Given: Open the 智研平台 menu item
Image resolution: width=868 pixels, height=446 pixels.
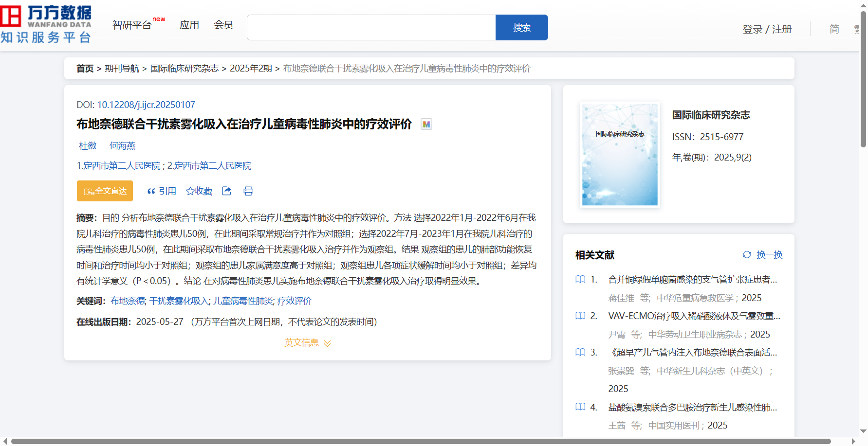Looking at the screenshot, I should [x=132, y=25].
